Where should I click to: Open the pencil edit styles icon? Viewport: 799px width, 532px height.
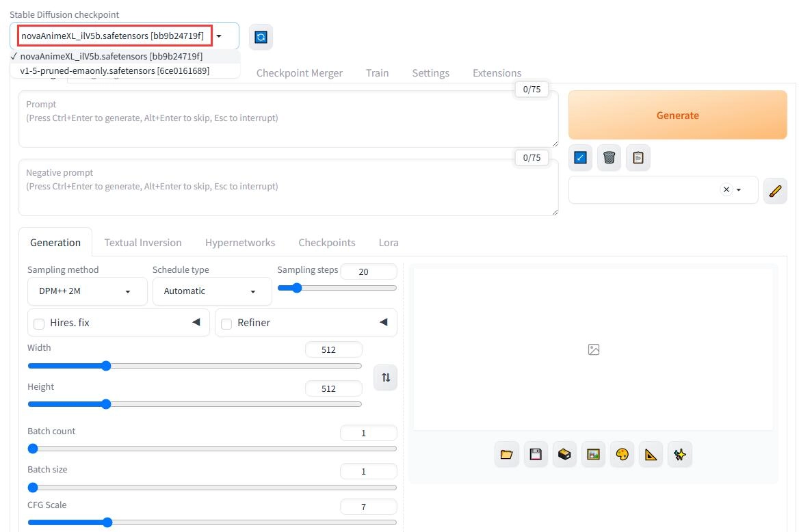click(774, 190)
